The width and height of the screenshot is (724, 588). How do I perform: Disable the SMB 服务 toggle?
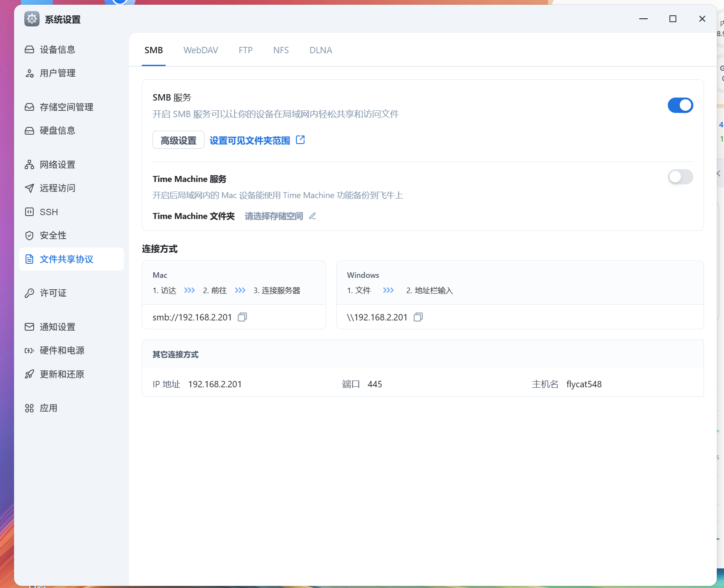point(680,105)
